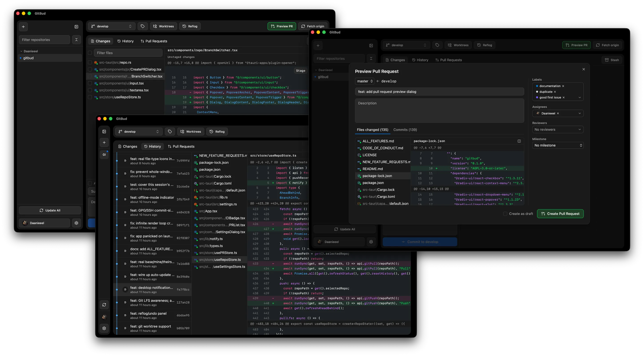The height and width of the screenshot is (356, 644).
Task: Open Pull Requests tab in the rear Changes window
Action: point(154,41)
